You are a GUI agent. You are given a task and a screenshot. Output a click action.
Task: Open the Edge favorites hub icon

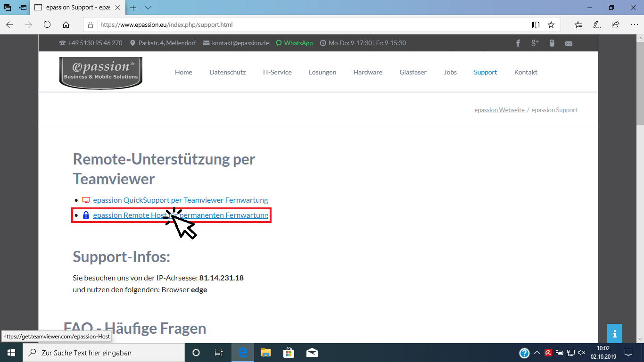(578, 25)
